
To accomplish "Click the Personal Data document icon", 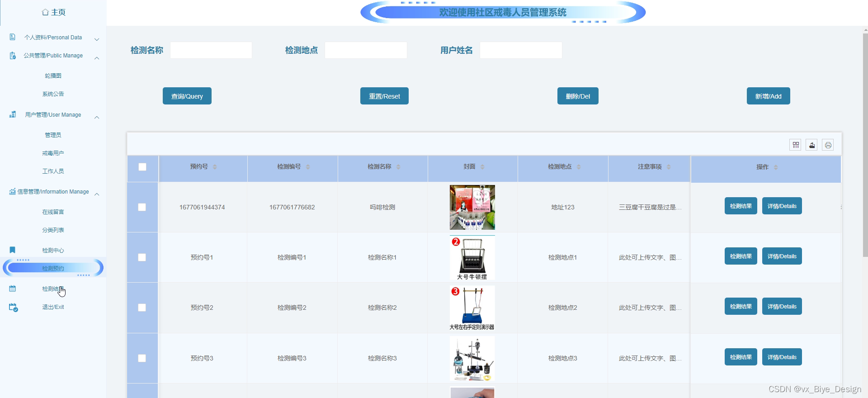I will coord(13,37).
